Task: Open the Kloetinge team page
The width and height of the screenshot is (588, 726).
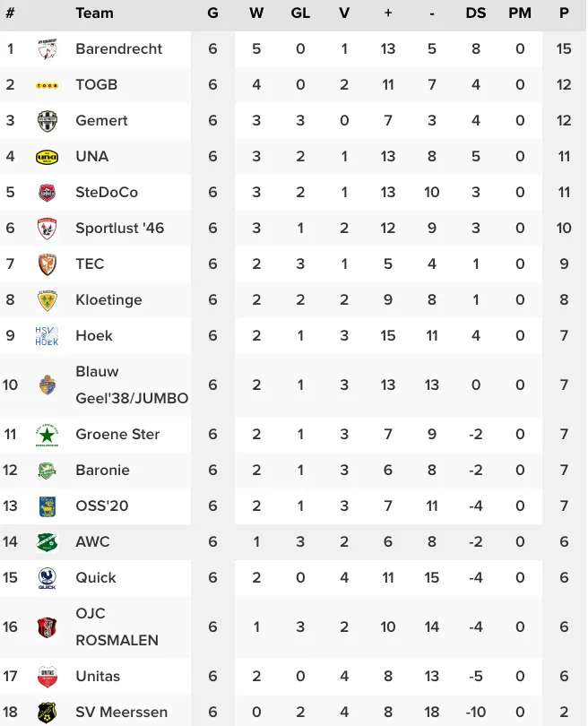Action: coord(108,299)
